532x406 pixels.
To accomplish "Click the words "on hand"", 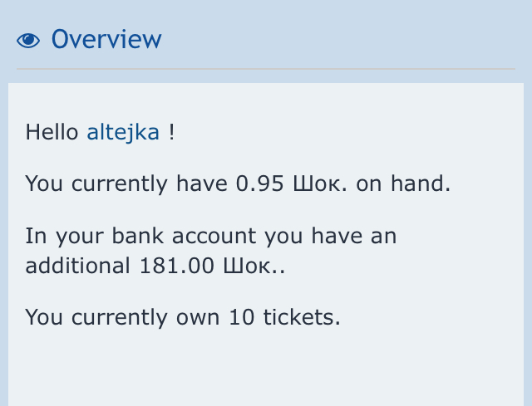I will pos(403,183).
